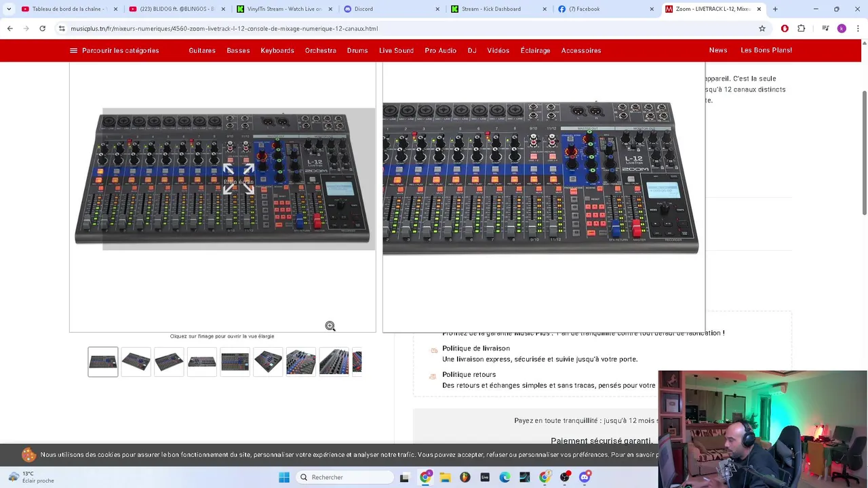The height and width of the screenshot is (488, 868).
Task: Open the weather widget showing 13°C
Action: [31, 477]
